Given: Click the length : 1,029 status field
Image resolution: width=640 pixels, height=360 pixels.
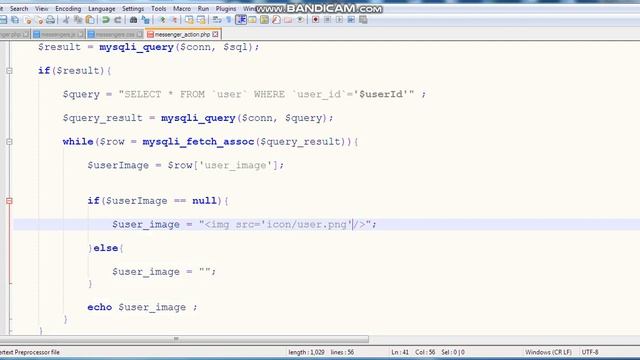Looking at the screenshot, I should (306, 352).
